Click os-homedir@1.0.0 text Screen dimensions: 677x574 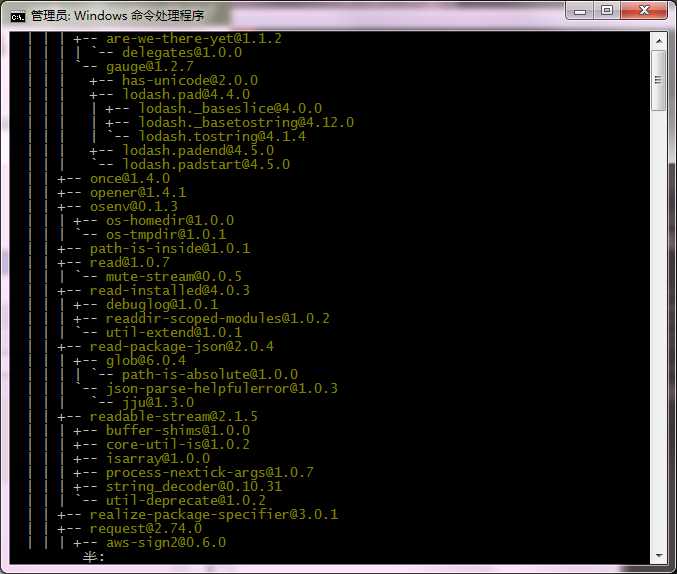170,221
